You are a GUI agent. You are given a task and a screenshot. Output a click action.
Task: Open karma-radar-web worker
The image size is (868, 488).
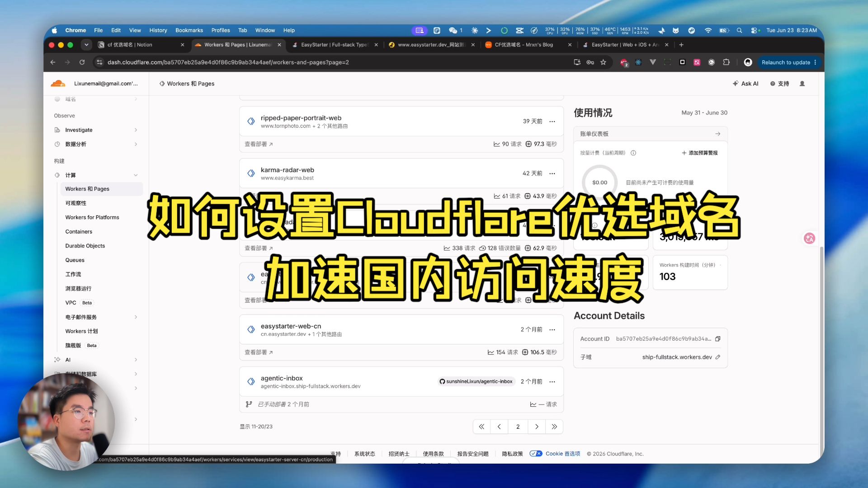pyautogui.click(x=287, y=170)
